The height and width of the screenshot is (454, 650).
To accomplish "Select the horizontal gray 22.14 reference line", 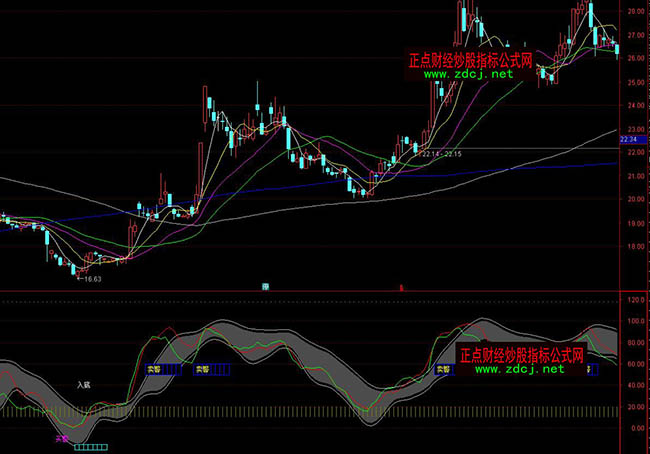I will click(x=540, y=148).
